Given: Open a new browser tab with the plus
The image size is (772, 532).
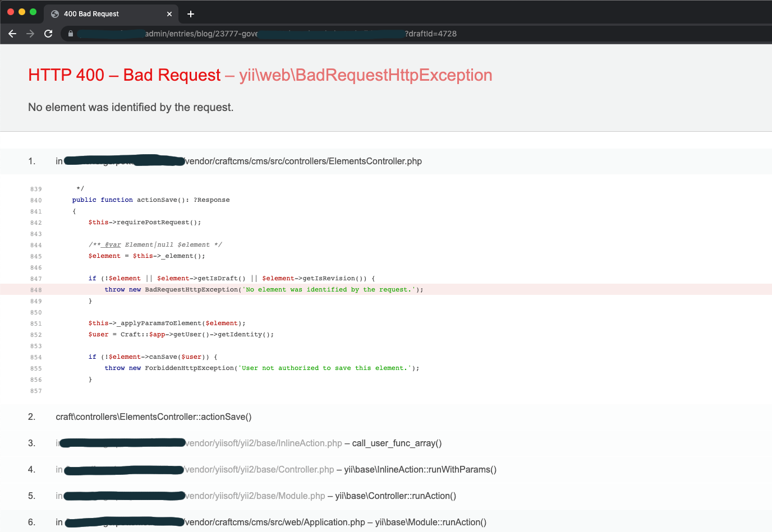Looking at the screenshot, I should (190, 13).
